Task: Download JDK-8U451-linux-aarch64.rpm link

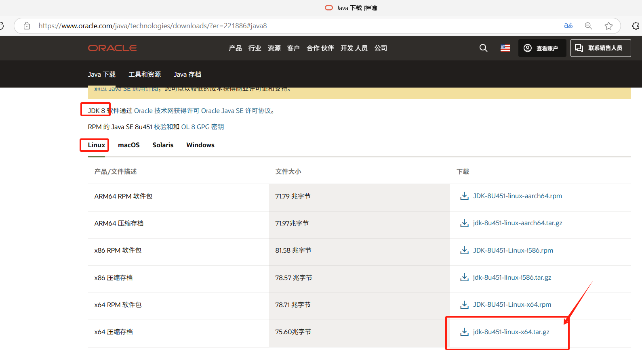Action: (x=518, y=196)
